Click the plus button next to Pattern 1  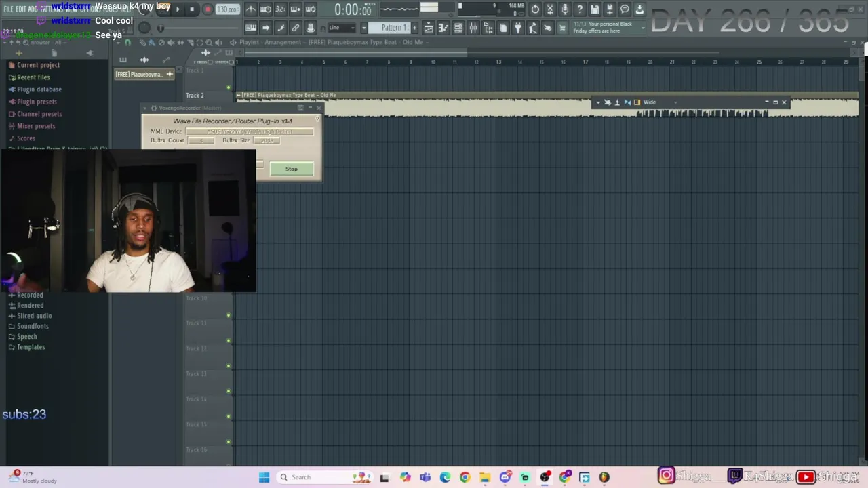point(415,28)
